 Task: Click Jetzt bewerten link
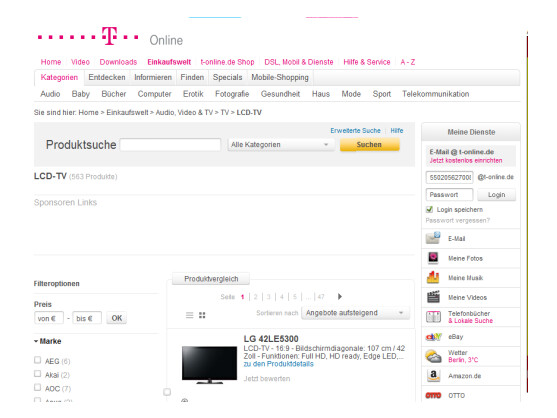[267, 379]
